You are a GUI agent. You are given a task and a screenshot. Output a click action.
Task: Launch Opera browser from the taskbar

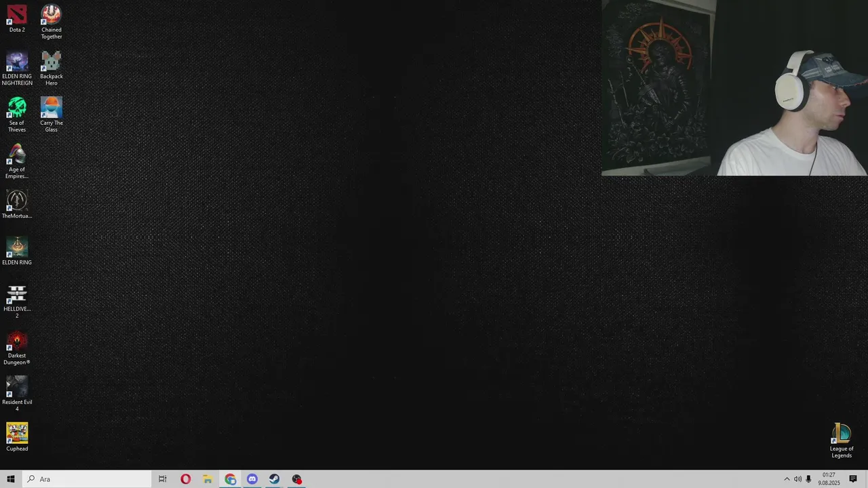[x=185, y=479]
